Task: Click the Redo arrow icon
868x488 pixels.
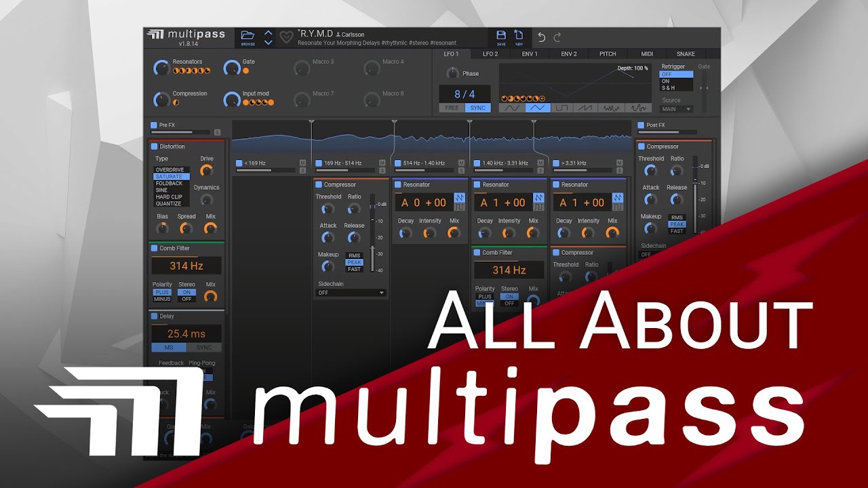Action: [557, 37]
